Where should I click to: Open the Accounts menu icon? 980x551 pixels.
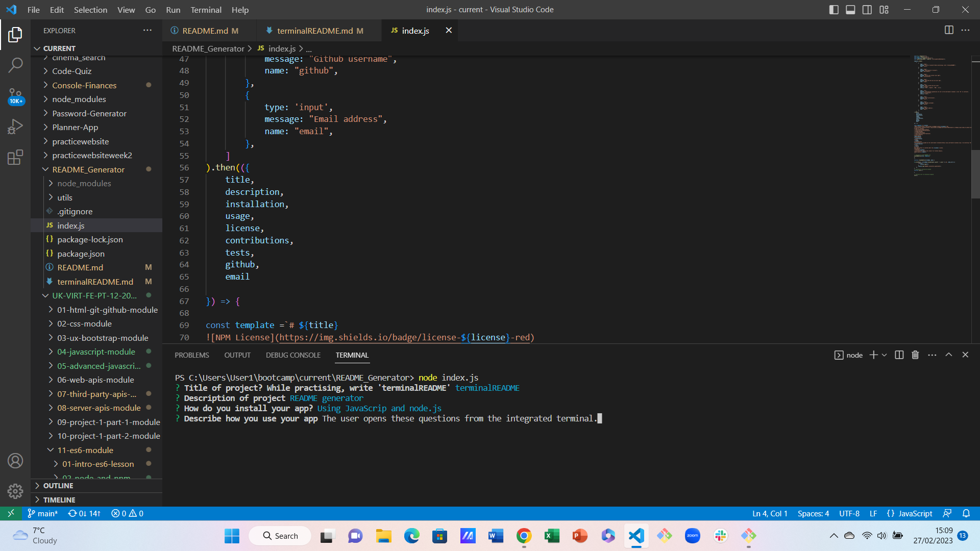15,461
